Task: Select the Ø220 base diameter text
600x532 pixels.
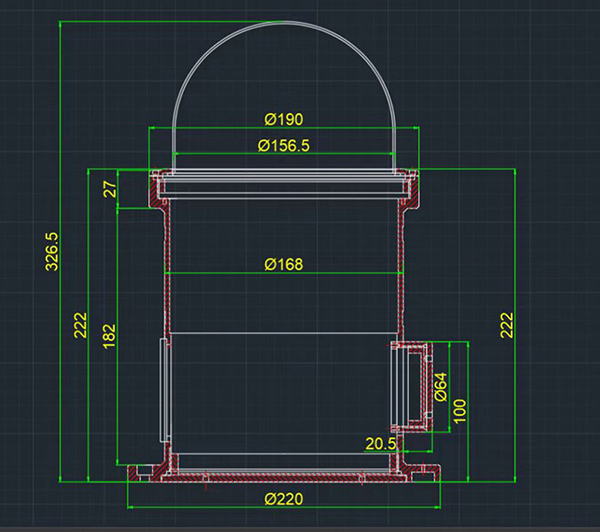Action: coord(284,498)
